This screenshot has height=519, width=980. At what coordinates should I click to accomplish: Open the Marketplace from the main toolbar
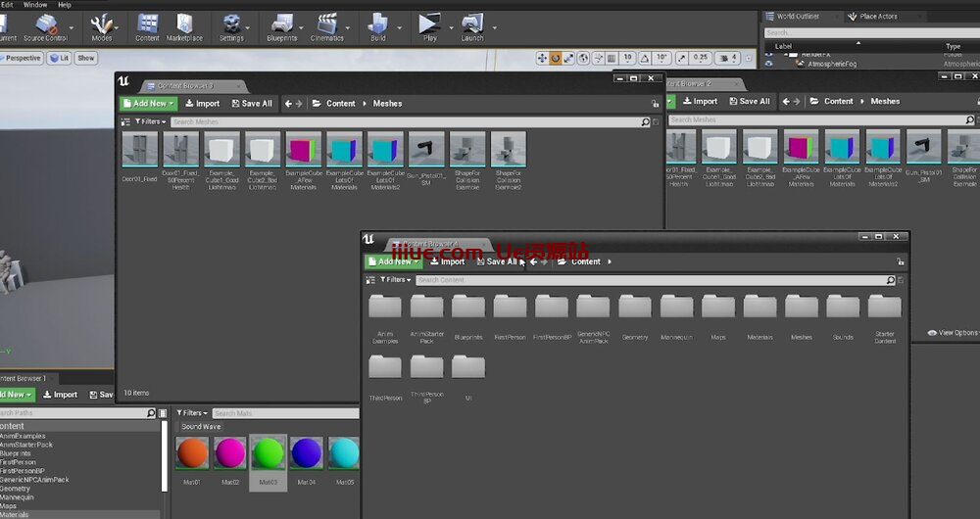tap(184, 25)
